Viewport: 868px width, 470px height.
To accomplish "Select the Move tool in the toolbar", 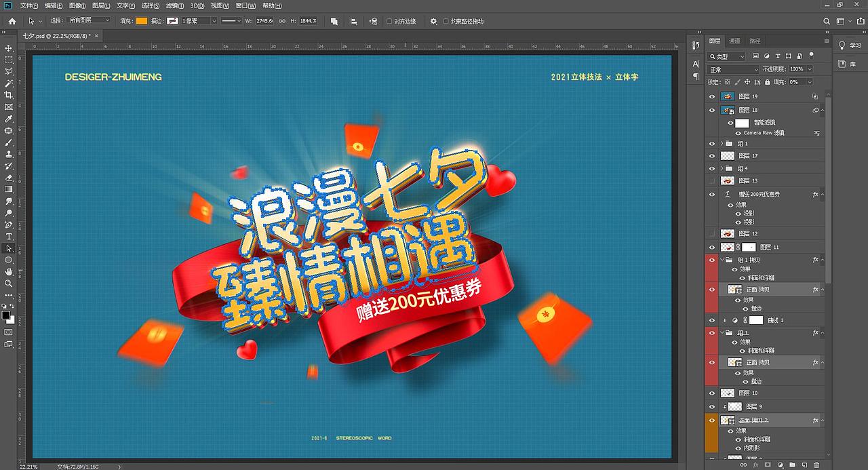I will [x=9, y=48].
